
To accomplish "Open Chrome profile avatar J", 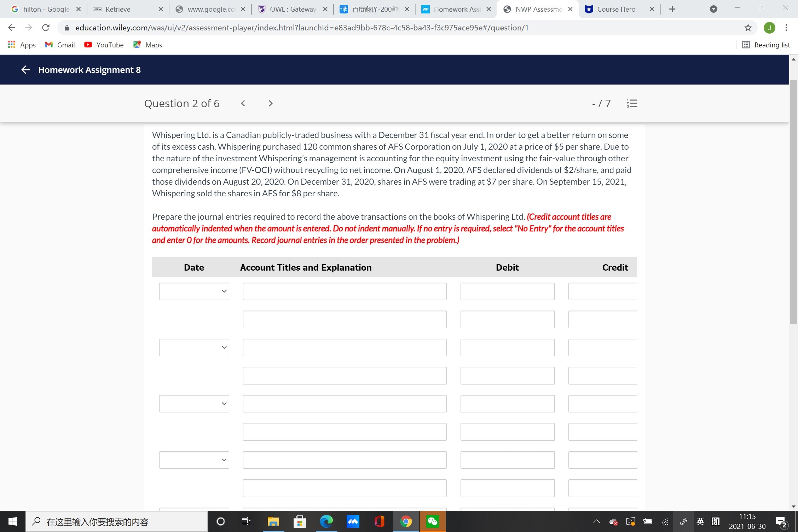I will (x=769, y=28).
